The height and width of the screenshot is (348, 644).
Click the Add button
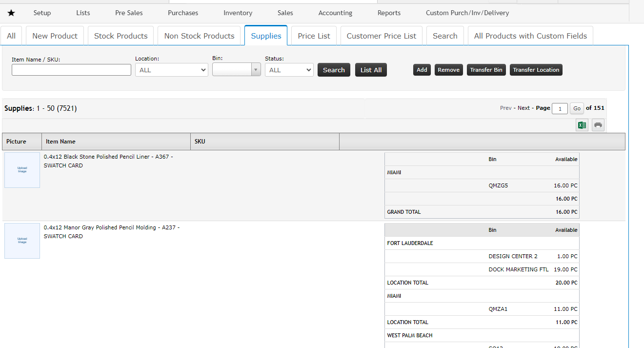pyautogui.click(x=422, y=70)
